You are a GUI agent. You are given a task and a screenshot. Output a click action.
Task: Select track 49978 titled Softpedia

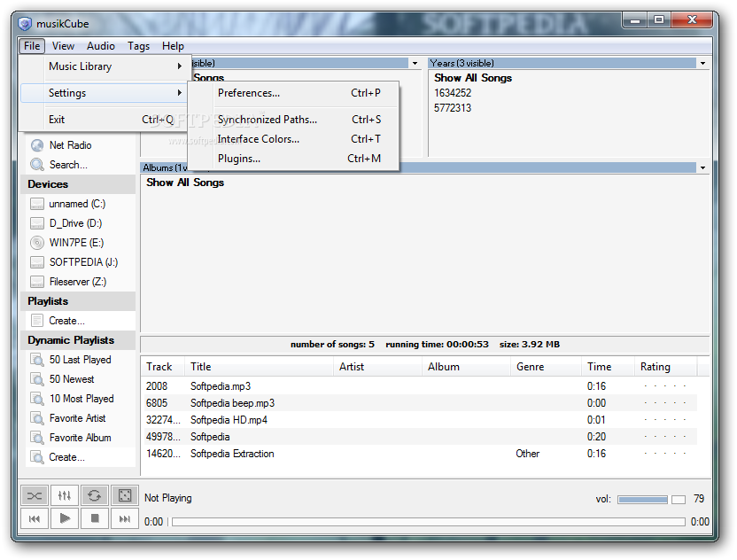coord(210,437)
